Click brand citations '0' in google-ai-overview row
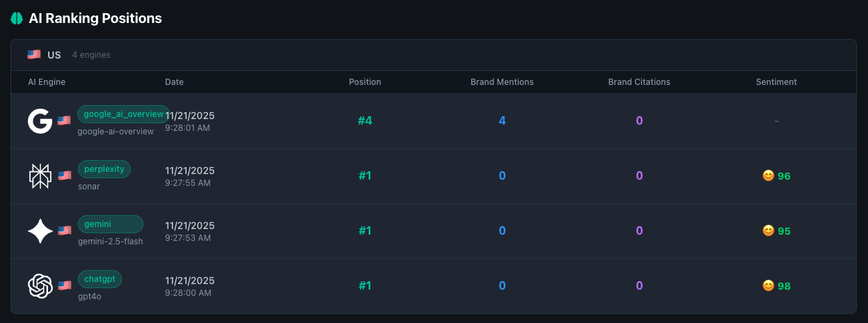The height and width of the screenshot is (323, 868). (639, 121)
